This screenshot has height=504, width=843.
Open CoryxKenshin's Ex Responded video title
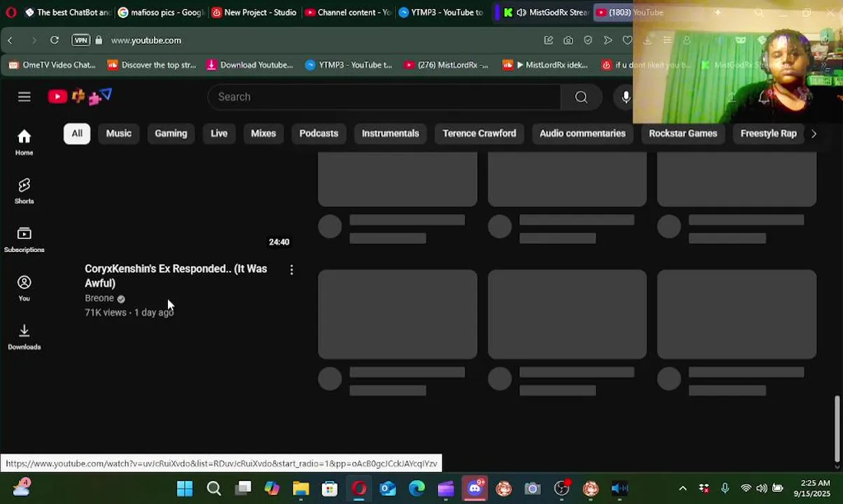[176, 276]
